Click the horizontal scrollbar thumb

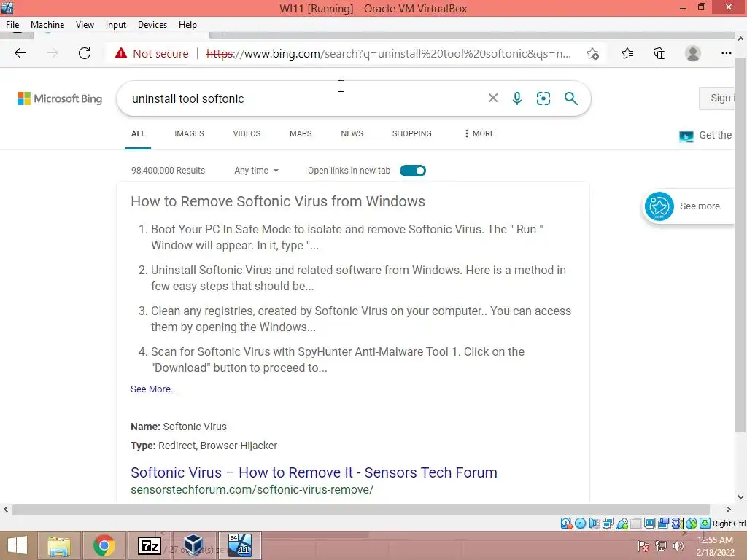point(361,510)
